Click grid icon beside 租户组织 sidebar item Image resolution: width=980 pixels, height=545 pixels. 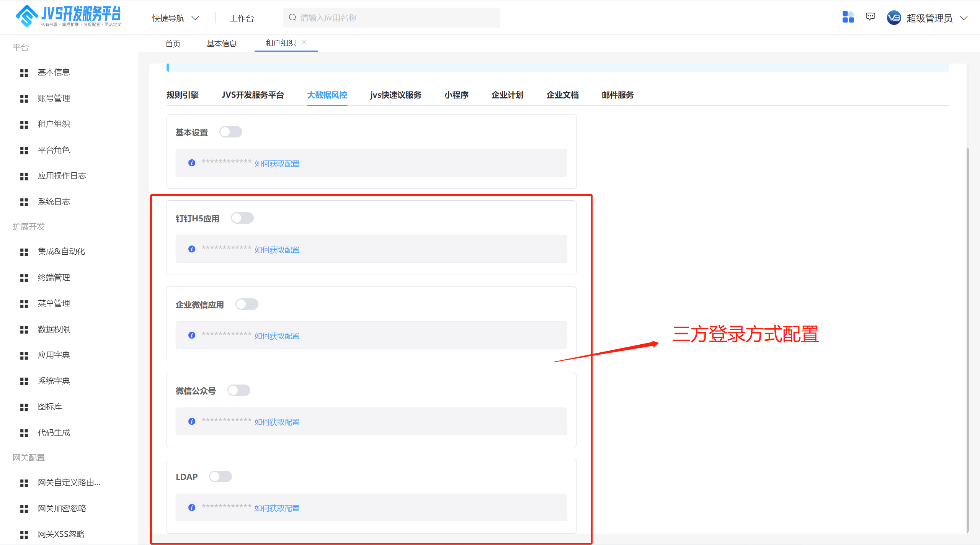[24, 124]
